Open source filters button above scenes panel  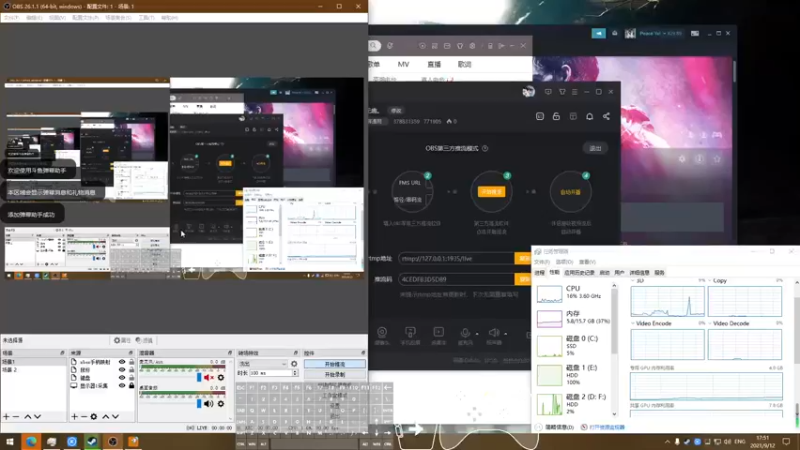click(x=144, y=340)
